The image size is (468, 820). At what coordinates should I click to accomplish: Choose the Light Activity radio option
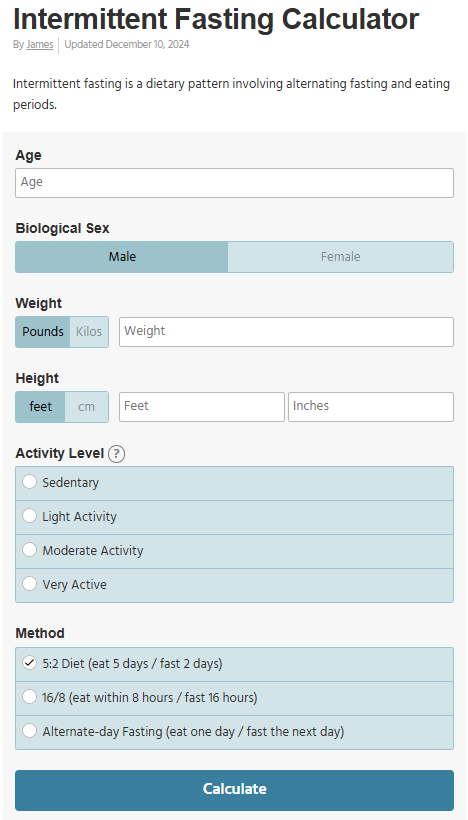pyautogui.click(x=234, y=517)
